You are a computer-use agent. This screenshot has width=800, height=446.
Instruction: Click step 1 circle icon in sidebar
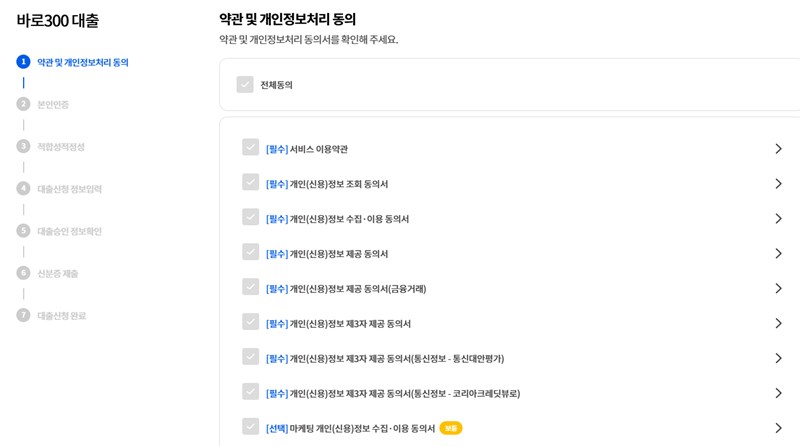pos(23,62)
